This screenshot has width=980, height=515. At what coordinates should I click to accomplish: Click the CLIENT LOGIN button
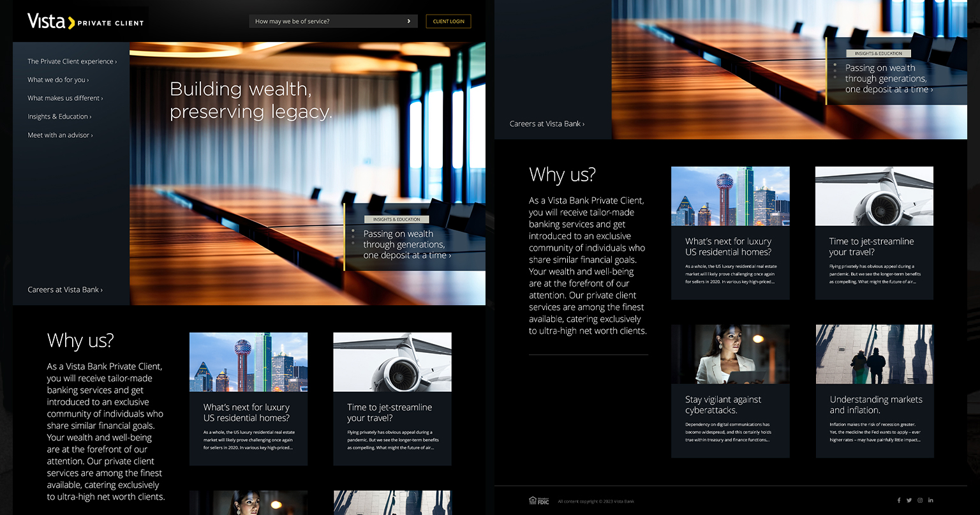click(449, 22)
